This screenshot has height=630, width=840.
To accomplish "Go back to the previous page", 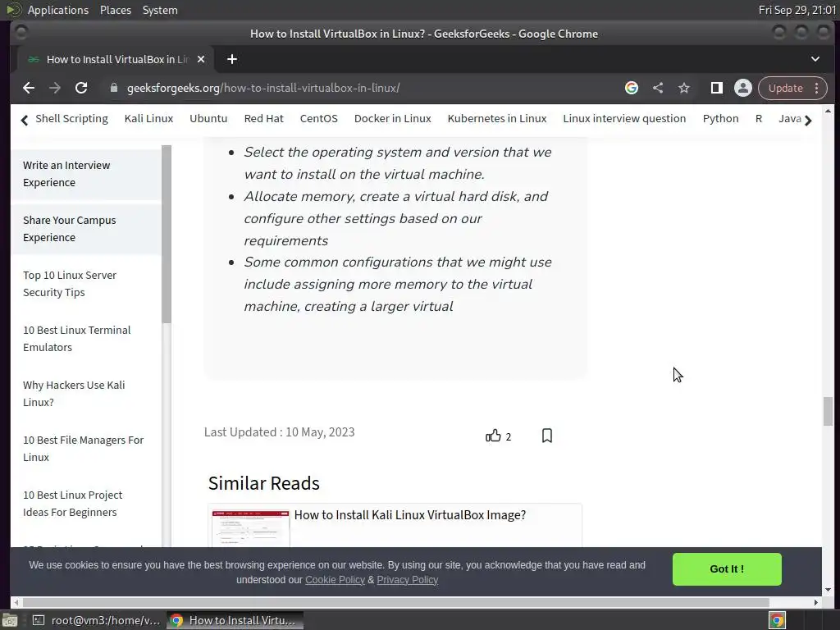I will 29,88.
